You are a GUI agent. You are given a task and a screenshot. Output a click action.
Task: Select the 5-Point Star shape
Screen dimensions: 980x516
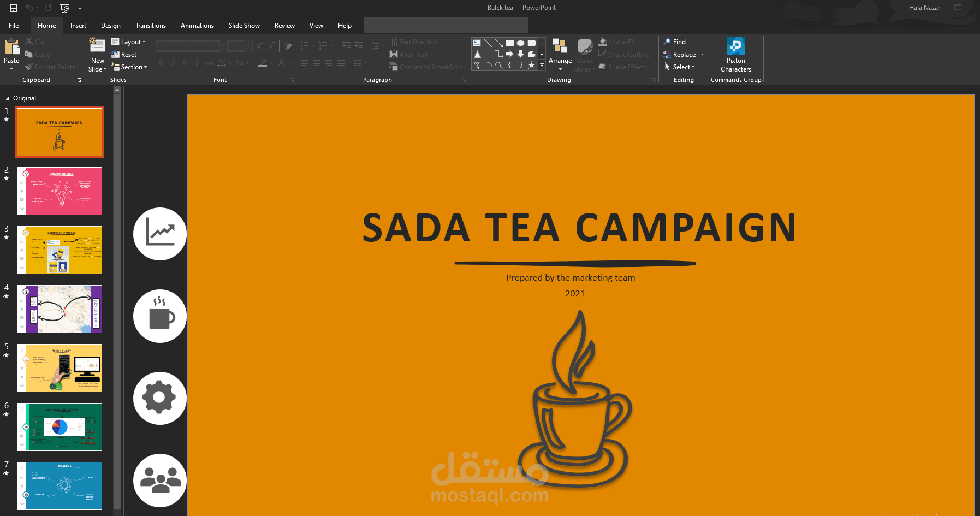pyautogui.click(x=531, y=65)
